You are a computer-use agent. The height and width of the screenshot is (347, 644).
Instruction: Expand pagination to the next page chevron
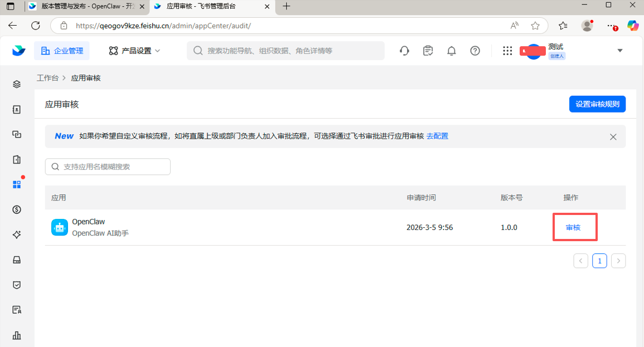pos(618,260)
